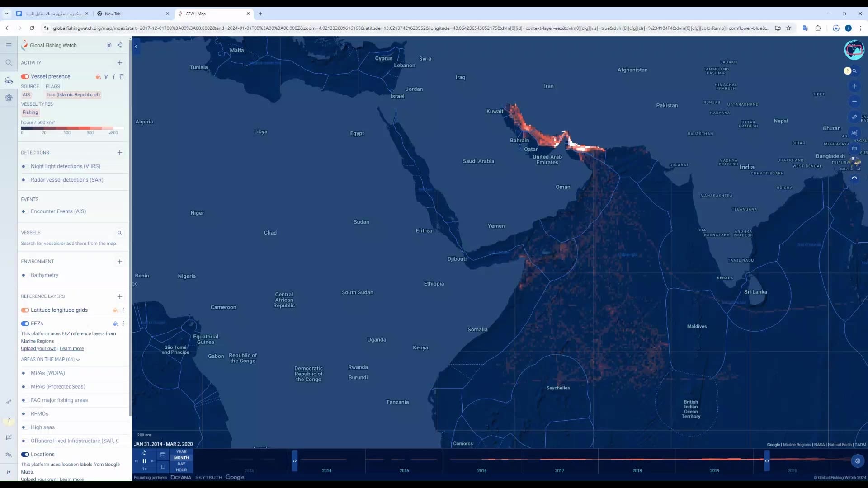Pause the timebar playback
868x488 pixels.
[145, 461]
